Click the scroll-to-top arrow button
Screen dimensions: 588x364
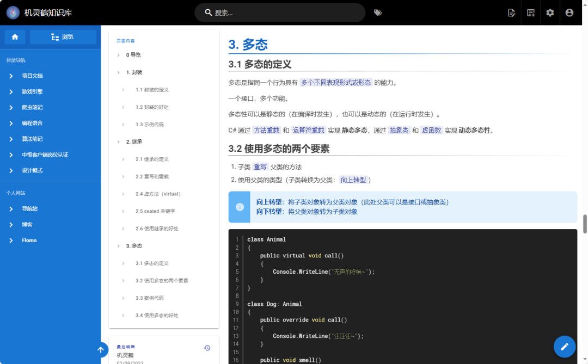pos(100,350)
